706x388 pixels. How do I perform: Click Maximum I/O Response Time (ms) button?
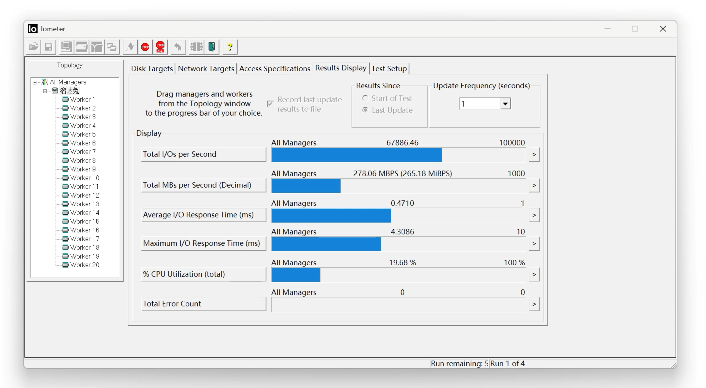(204, 244)
